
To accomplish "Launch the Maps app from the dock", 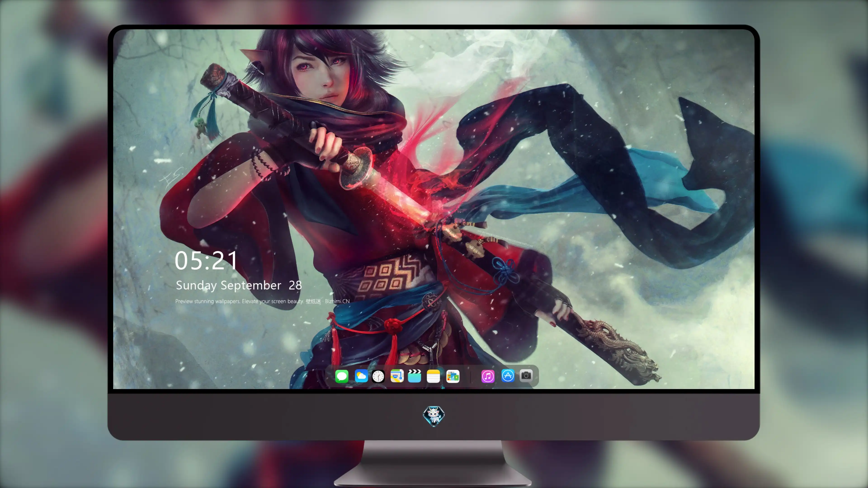I will click(x=397, y=376).
